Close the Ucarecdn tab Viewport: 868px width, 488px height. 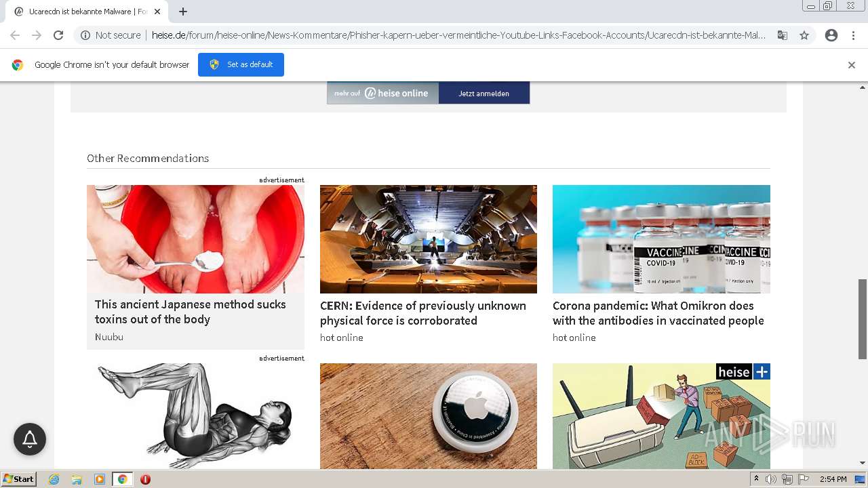[157, 12]
